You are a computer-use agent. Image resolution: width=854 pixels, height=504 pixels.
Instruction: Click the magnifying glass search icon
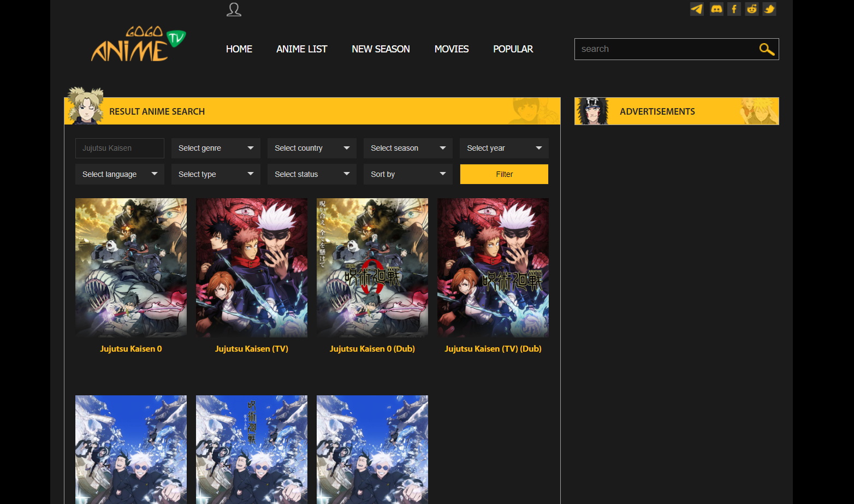click(767, 50)
